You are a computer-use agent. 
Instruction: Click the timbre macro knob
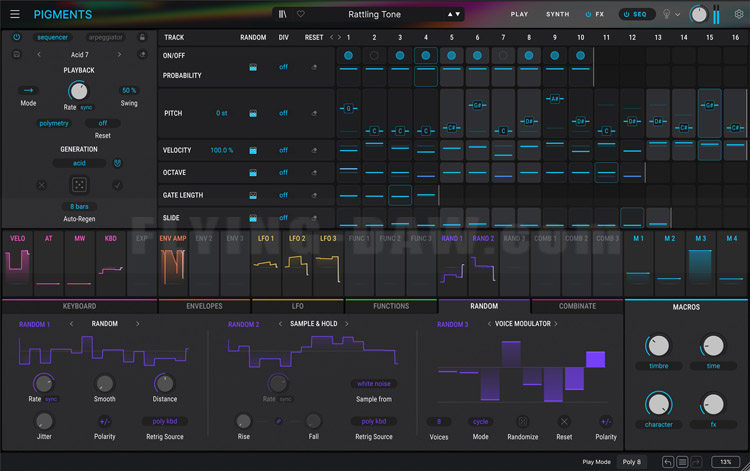point(657,346)
